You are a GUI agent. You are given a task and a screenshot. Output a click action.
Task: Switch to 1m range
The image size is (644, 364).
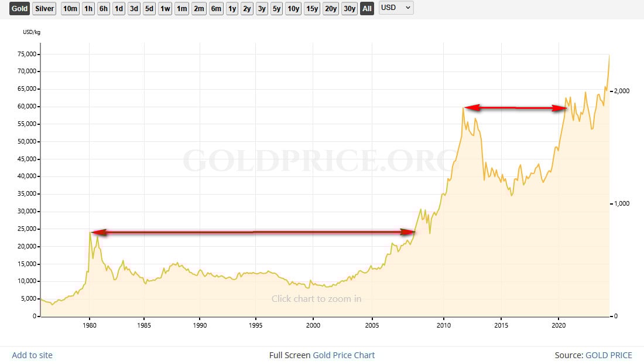point(181,9)
